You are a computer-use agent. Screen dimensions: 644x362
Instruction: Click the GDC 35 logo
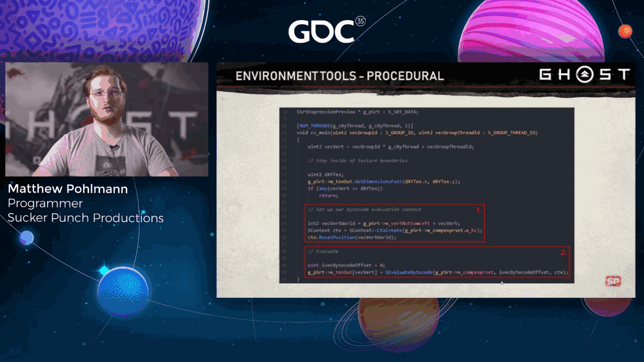(327, 30)
